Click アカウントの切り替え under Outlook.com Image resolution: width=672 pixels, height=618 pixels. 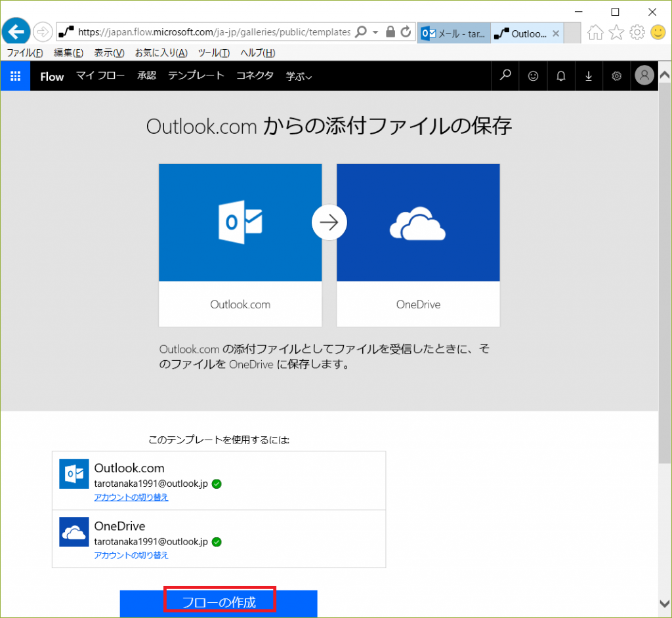click(x=131, y=497)
